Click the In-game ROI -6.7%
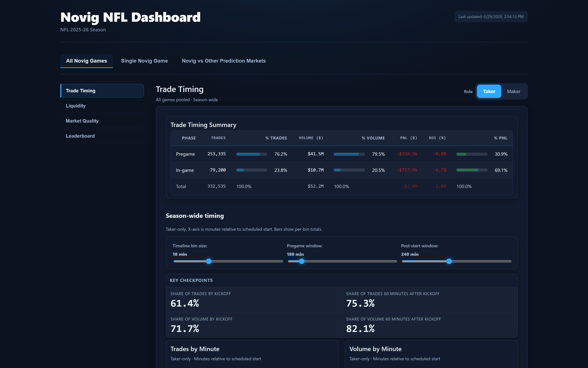The image size is (588, 368). [440, 170]
